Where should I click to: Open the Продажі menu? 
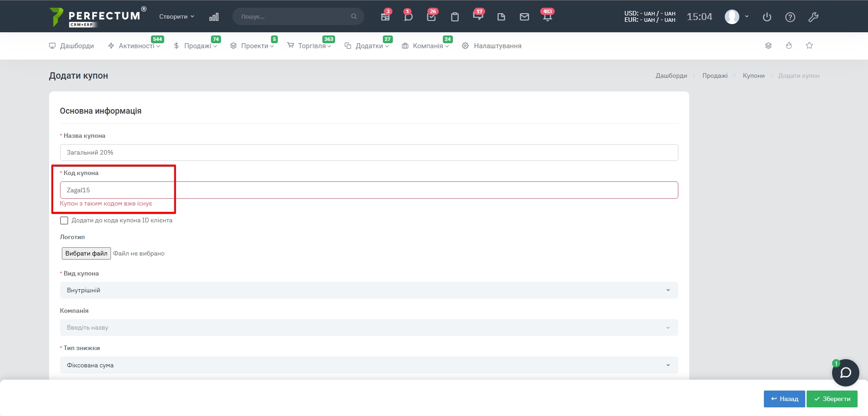pos(196,46)
